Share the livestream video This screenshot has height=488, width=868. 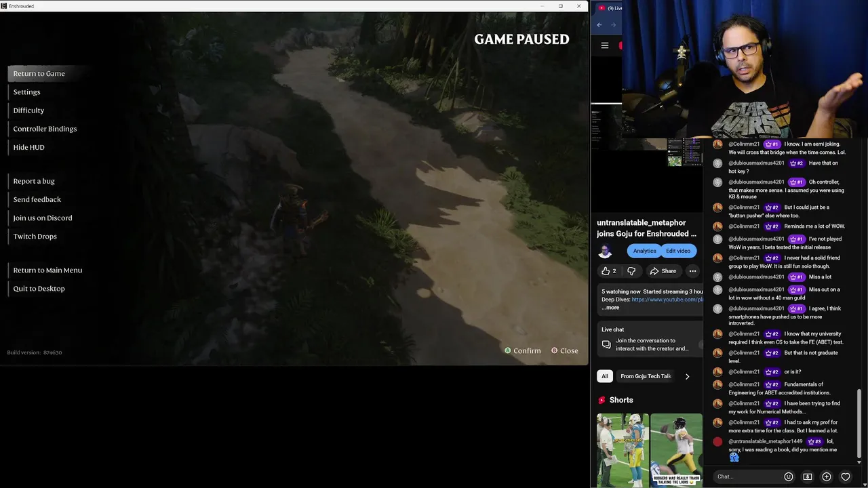point(663,271)
